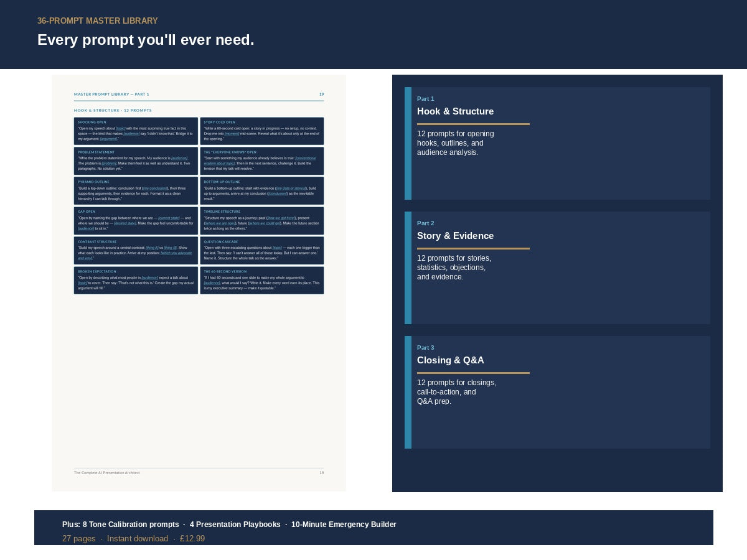Select the Broken Expectation prompt card
The image size is (747, 560).
click(x=136, y=280)
